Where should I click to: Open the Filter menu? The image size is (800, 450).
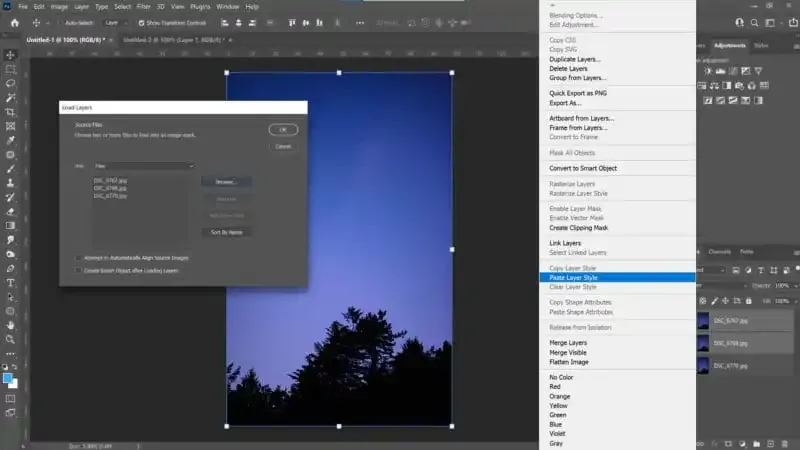tap(143, 6)
